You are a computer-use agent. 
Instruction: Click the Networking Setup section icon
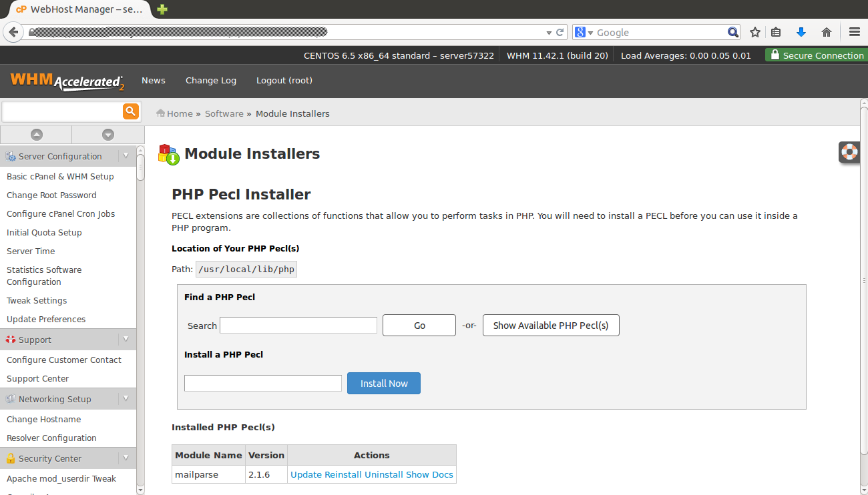tap(11, 399)
